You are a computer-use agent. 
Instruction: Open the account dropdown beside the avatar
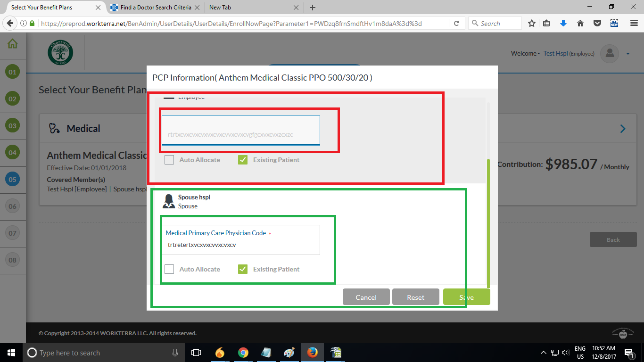pos(628,53)
